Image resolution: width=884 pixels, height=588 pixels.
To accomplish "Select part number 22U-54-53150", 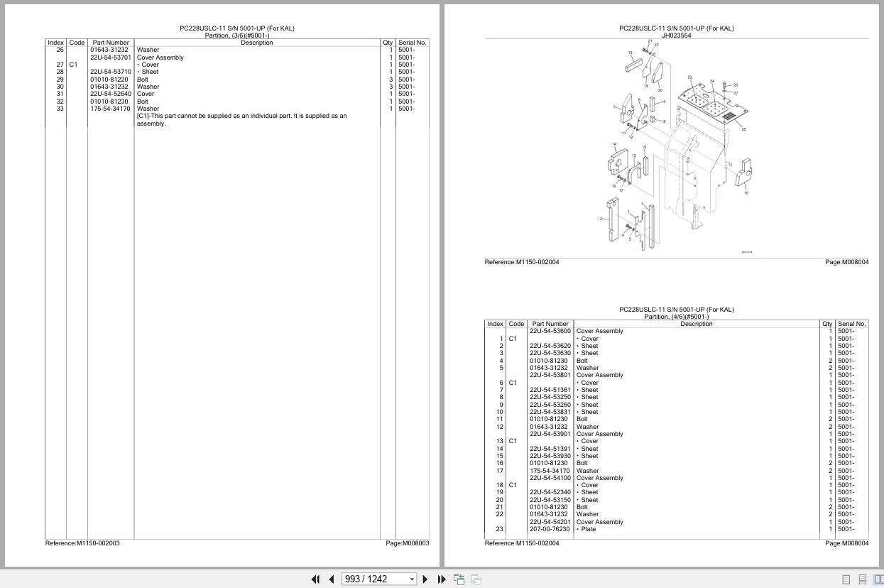I will [x=550, y=500].
